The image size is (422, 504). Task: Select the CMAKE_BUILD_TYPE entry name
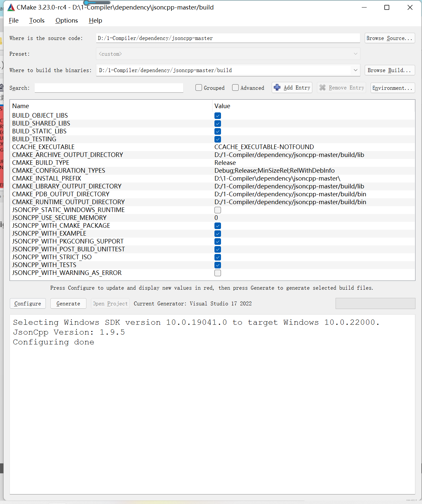pos(41,163)
